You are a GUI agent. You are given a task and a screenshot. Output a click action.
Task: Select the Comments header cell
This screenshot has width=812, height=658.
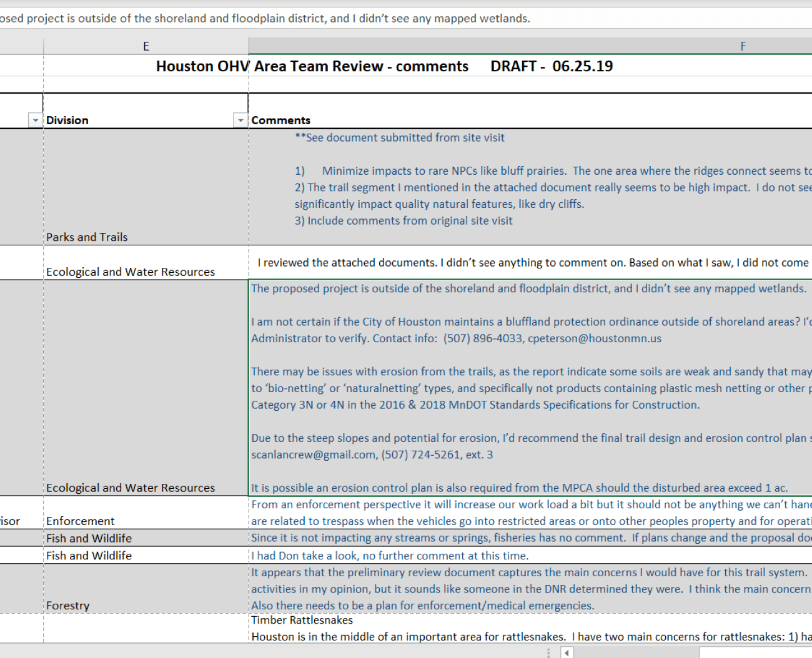[530, 120]
